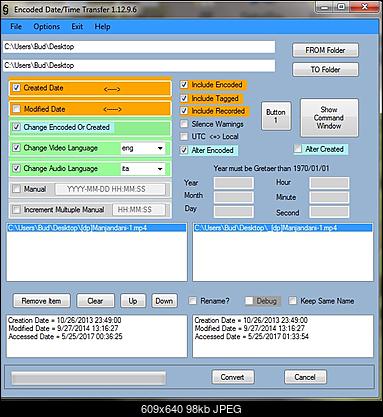
Task: Click the manual YYYY-MM-DD HH:MM:SS field
Action: (x=110, y=189)
